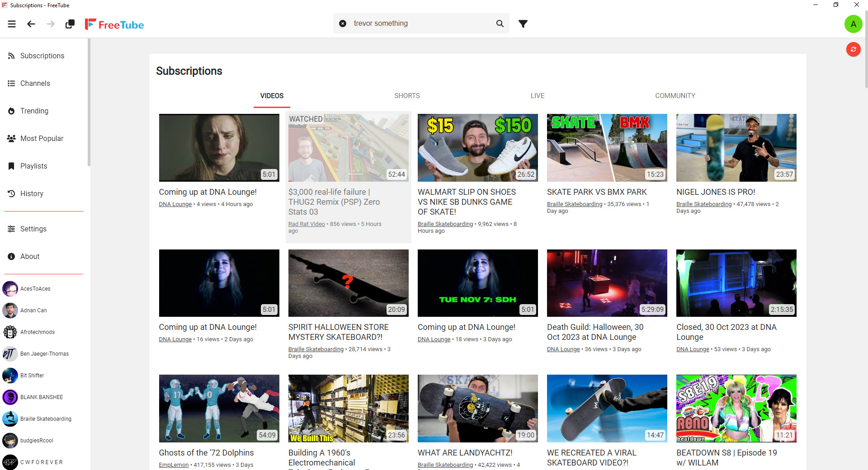Switch to the VIDEOS tab
The image size is (868, 470).
click(x=272, y=96)
